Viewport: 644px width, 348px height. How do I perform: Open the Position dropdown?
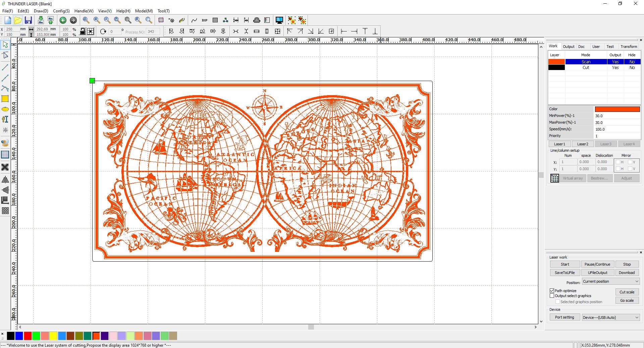611,281
